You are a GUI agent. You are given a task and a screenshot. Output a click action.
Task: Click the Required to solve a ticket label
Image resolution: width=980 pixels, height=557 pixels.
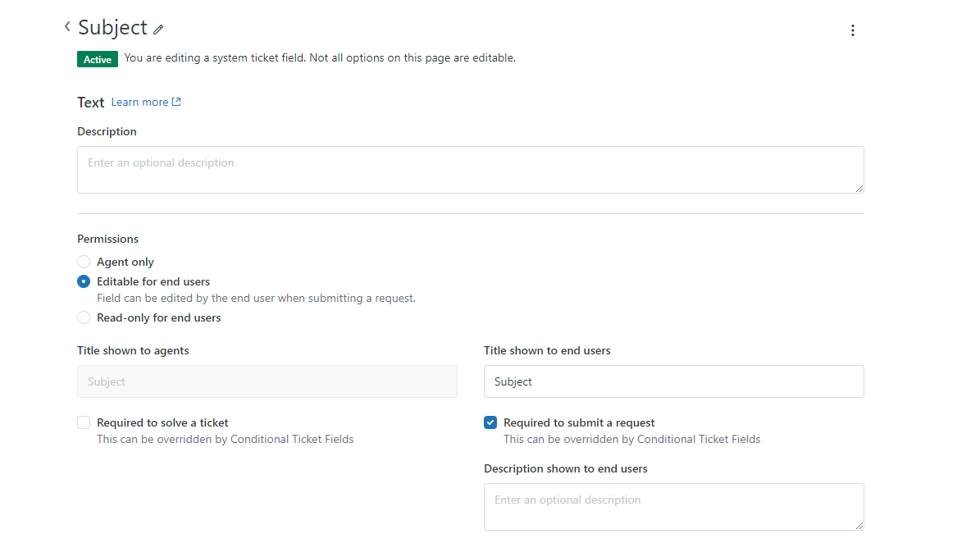[x=162, y=422]
